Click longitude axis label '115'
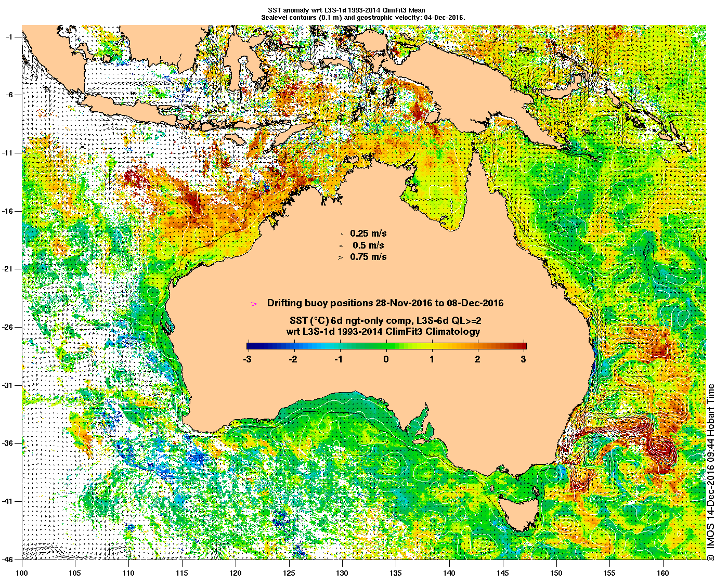The image size is (728, 585). pos(182,573)
